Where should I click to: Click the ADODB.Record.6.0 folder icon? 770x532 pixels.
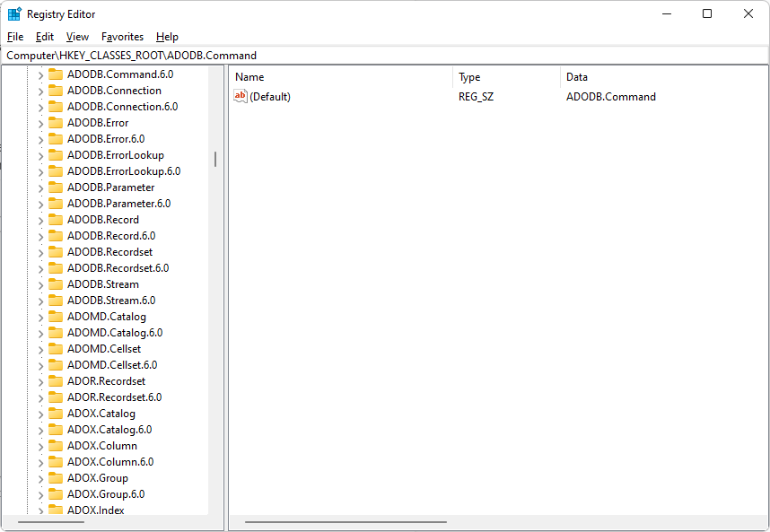[x=56, y=236]
